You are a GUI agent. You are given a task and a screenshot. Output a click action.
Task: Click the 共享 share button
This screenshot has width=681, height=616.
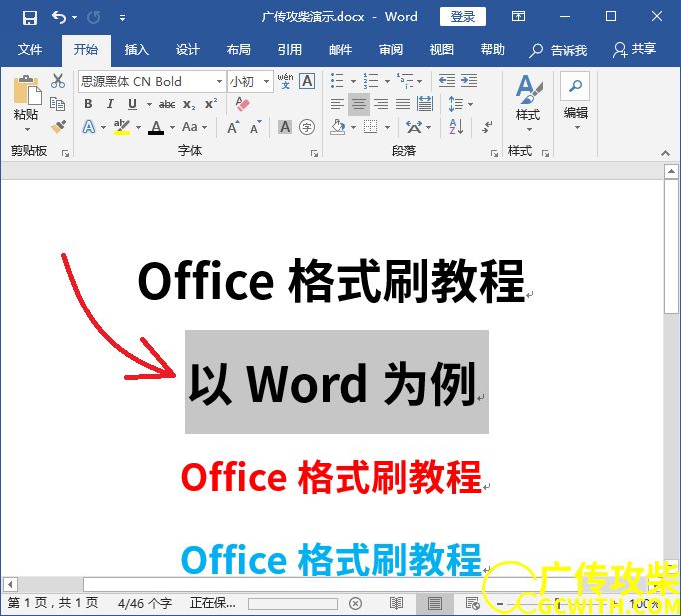(x=634, y=49)
